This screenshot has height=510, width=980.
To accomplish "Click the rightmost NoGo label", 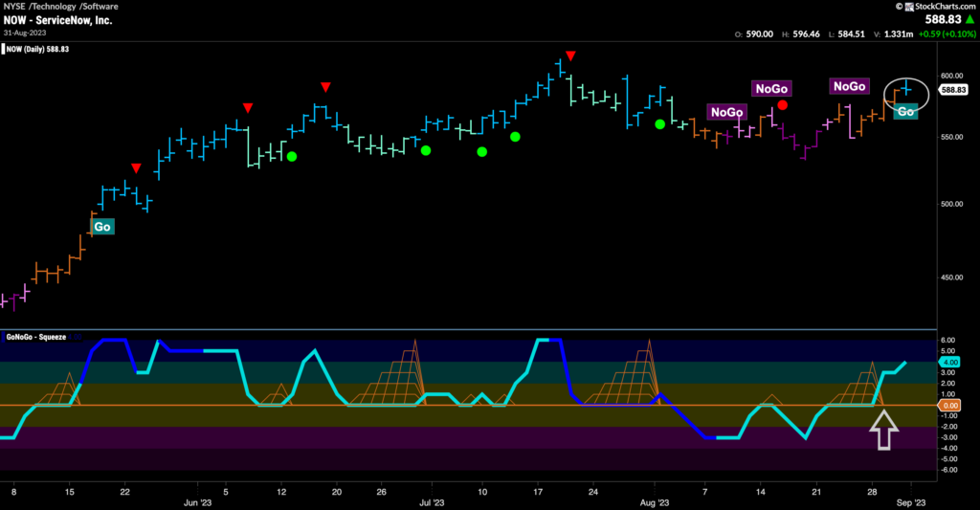I will (848, 87).
